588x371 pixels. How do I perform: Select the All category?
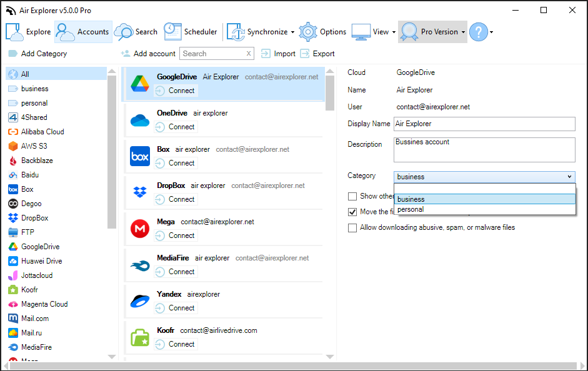click(x=56, y=74)
